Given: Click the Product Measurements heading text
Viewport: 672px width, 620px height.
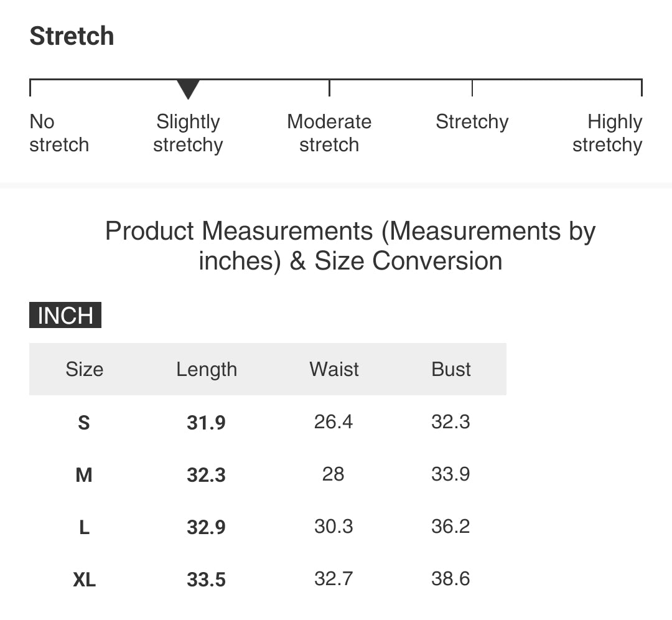Looking at the screenshot, I should 350,246.
